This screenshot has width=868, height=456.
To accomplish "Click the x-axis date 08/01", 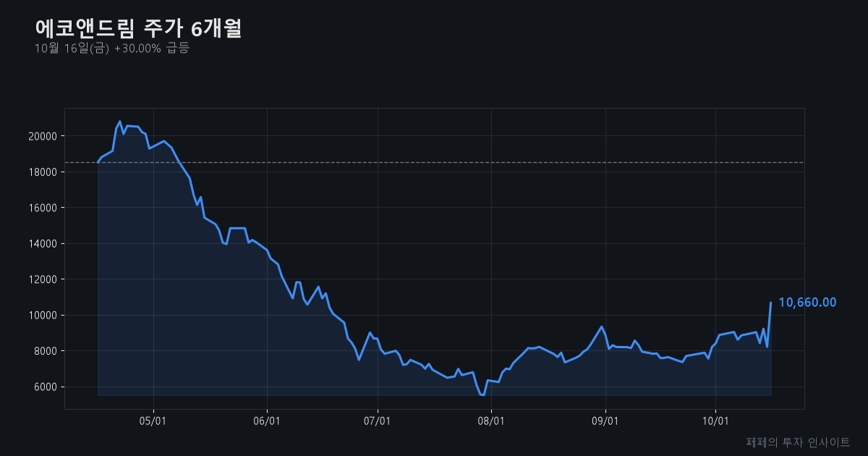I will coord(491,421).
